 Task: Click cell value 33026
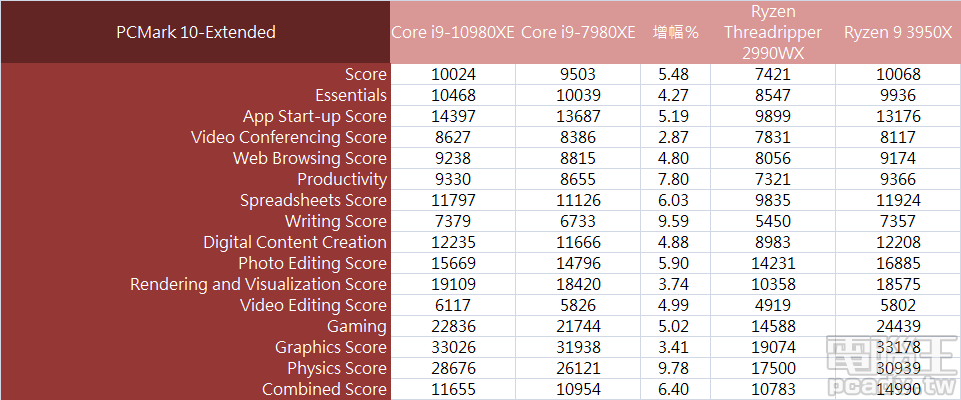pos(453,347)
